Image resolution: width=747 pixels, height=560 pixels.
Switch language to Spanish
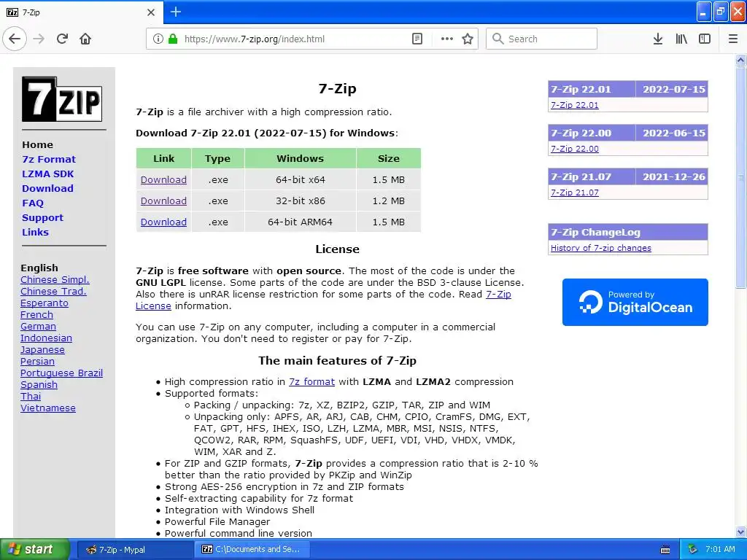[39, 385]
